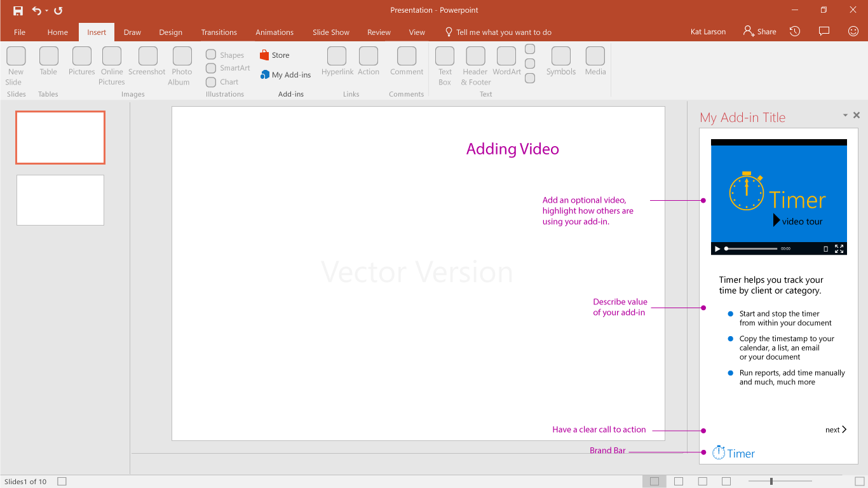Add an Action
868x488 pixels.
369,62
